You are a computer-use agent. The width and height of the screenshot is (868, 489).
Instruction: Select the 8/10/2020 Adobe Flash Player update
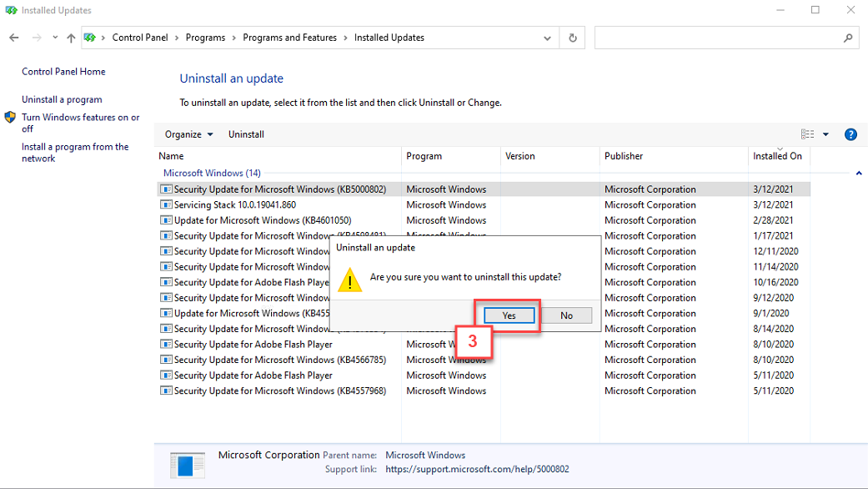tap(484, 345)
